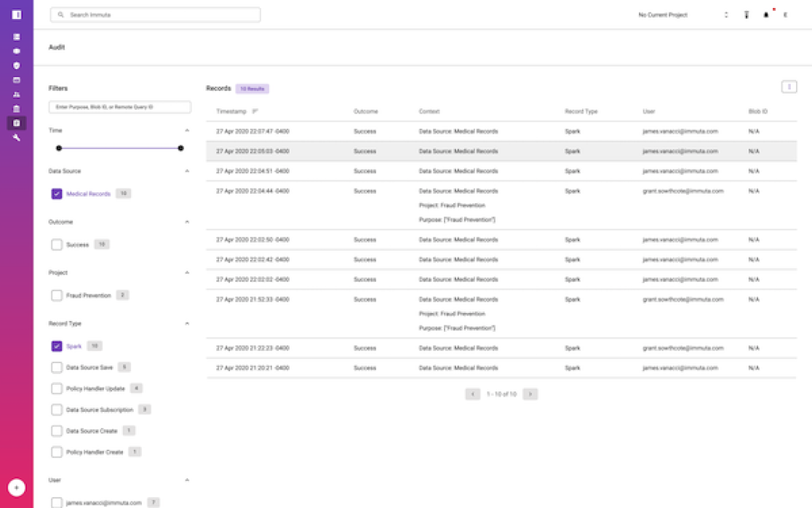812x508 pixels.
Task: Click the Record Type column header
Action: click(x=581, y=111)
